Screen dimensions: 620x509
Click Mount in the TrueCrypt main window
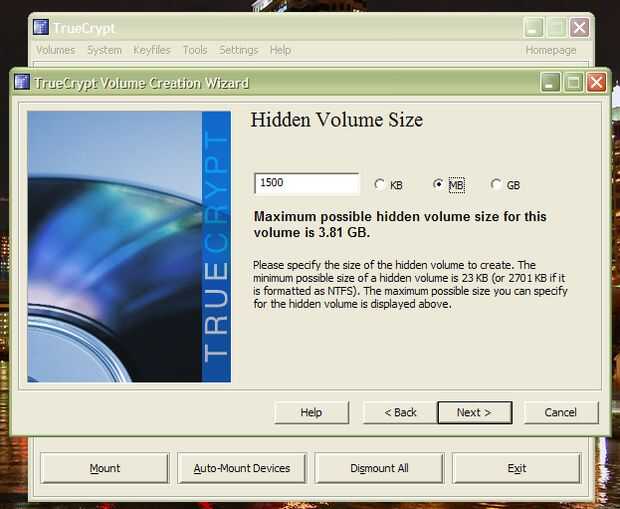coord(105,468)
